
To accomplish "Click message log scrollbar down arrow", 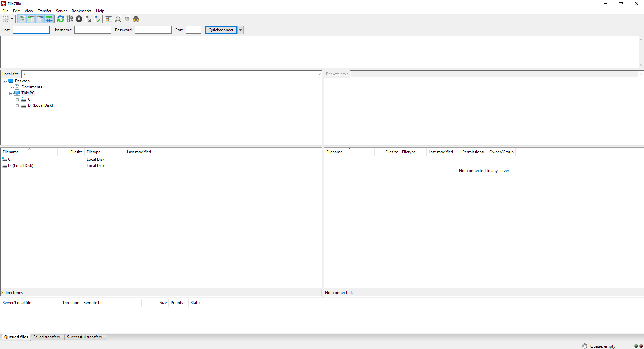I will 641,65.
